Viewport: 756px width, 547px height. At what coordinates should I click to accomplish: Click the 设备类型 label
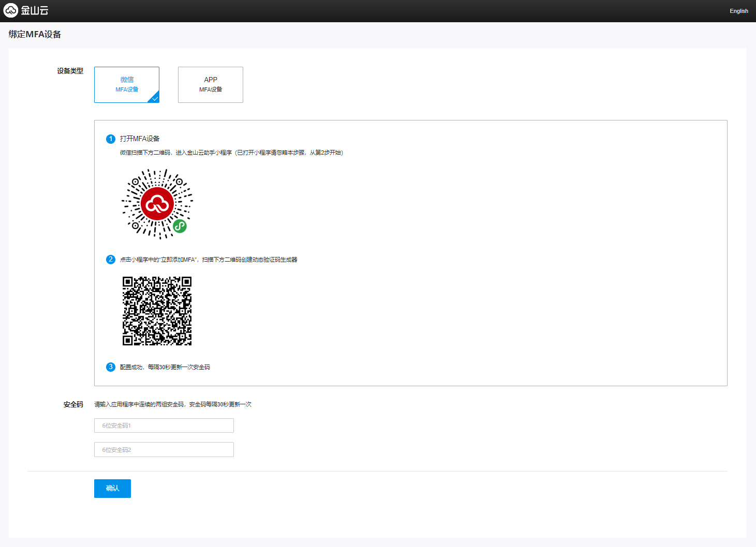coord(70,71)
